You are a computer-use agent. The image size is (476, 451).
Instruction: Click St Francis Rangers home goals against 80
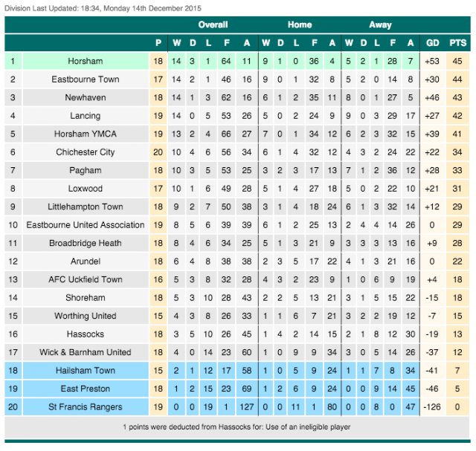[x=332, y=406]
